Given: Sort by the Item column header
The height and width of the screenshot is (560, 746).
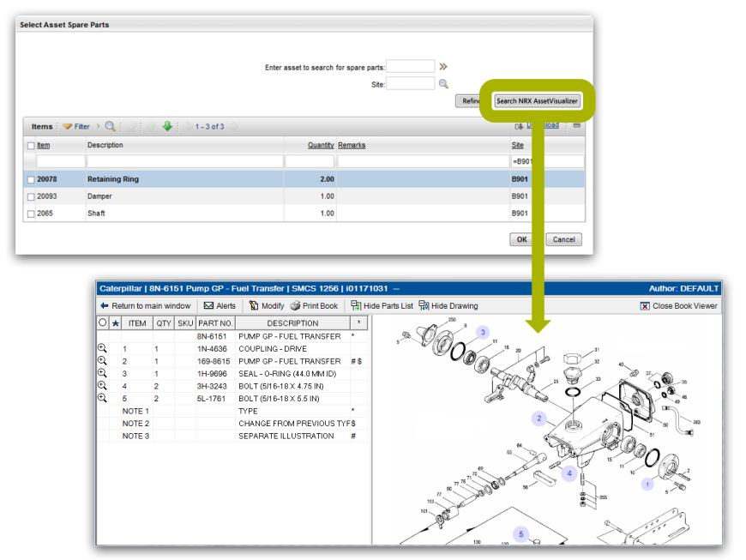Looking at the screenshot, I should pyautogui.click(x=43, y=145).
